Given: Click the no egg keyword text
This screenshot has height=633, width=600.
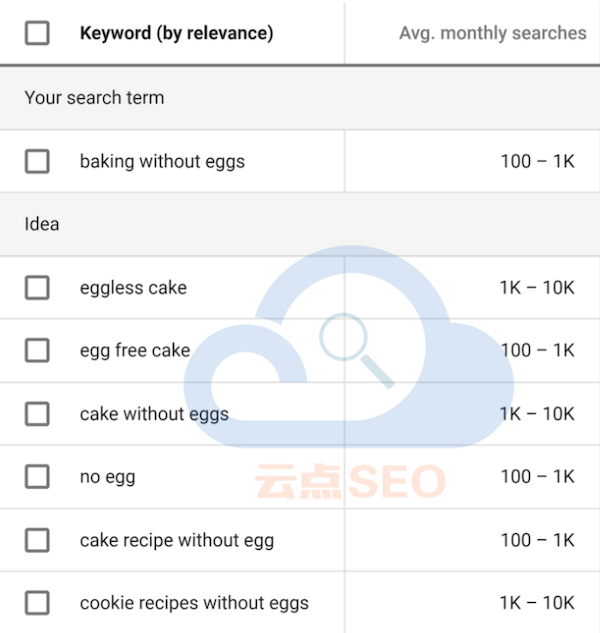Looking at the screenshot, I should click(x=107, y=478).
